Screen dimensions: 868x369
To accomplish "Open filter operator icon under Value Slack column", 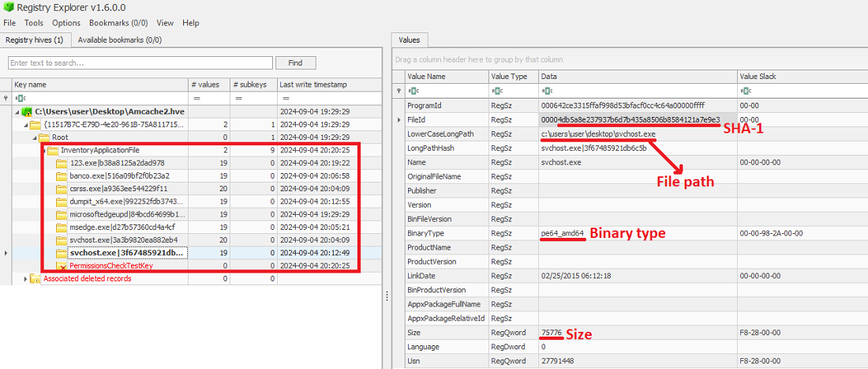I will (x=745, y=91).
